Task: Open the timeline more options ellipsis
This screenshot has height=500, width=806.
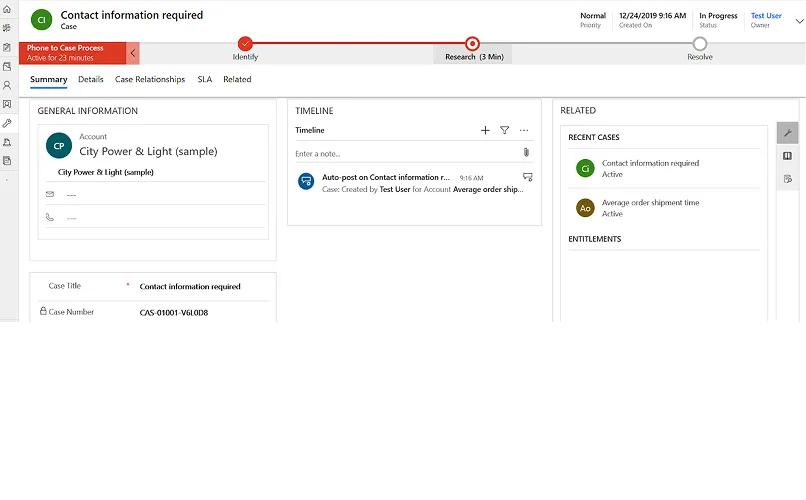Action: [x=524, y=130]
